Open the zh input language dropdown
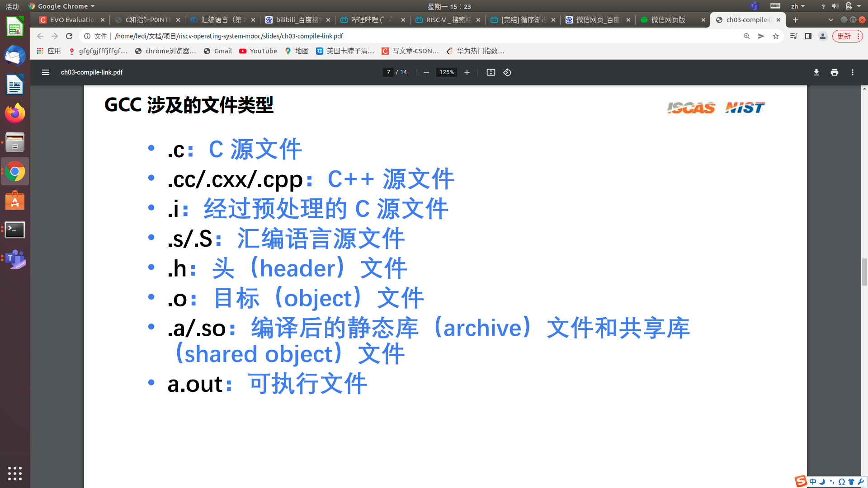 click(x=798, y=6)
